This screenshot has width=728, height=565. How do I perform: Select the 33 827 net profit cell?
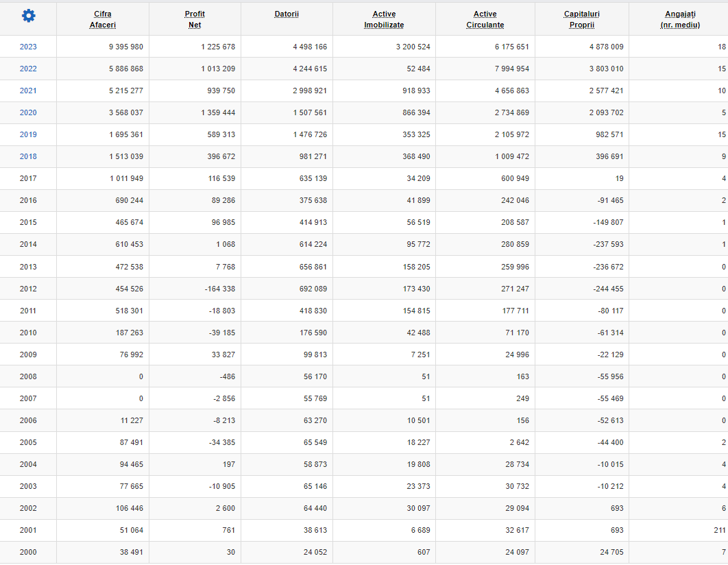(x=195, y=354)
